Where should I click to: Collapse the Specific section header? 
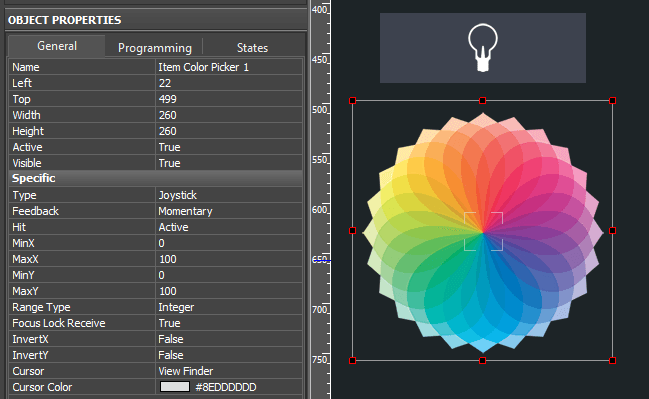[x=155, y=178]
